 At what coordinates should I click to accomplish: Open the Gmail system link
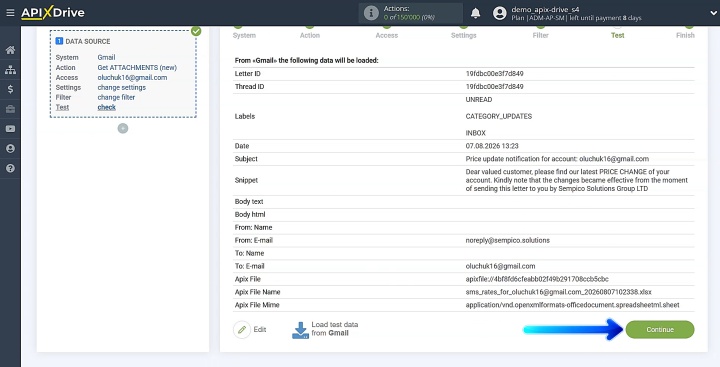pyautogui.click(x=106, y=57)
